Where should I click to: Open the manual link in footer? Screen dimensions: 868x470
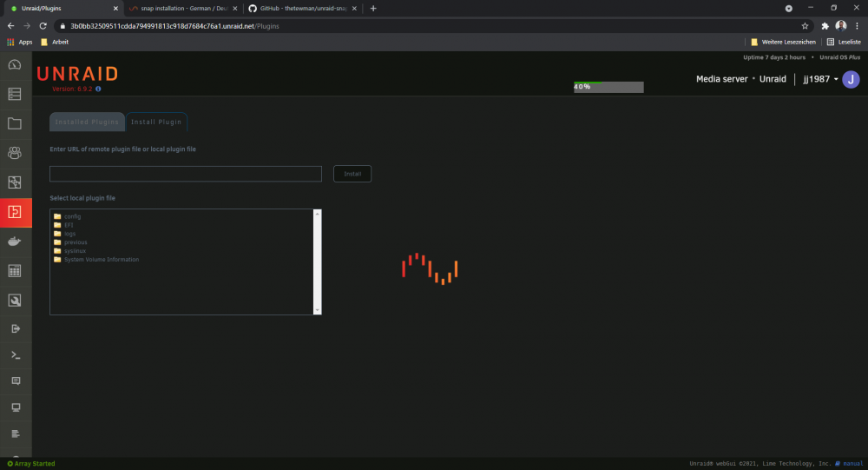(x=849, y=464)
